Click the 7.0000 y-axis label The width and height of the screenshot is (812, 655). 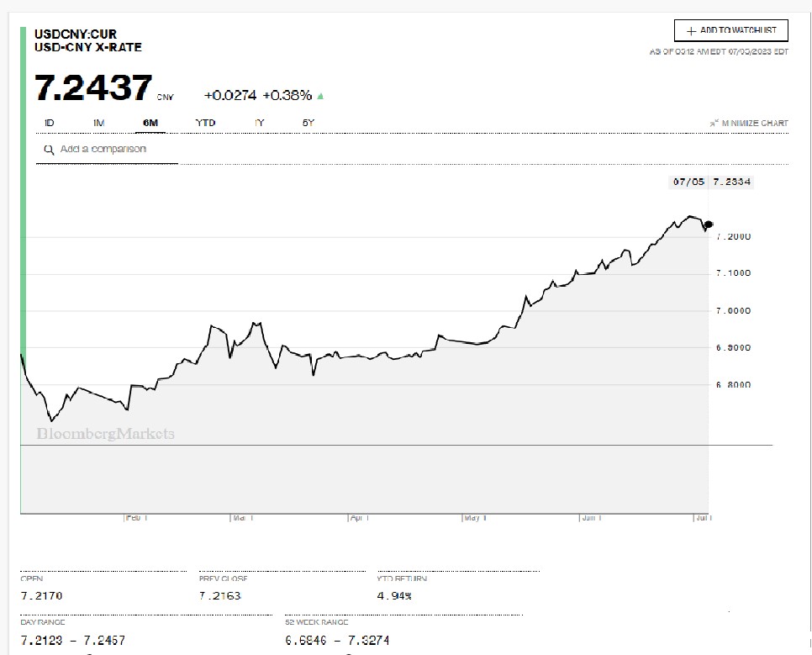pos(733,310)
